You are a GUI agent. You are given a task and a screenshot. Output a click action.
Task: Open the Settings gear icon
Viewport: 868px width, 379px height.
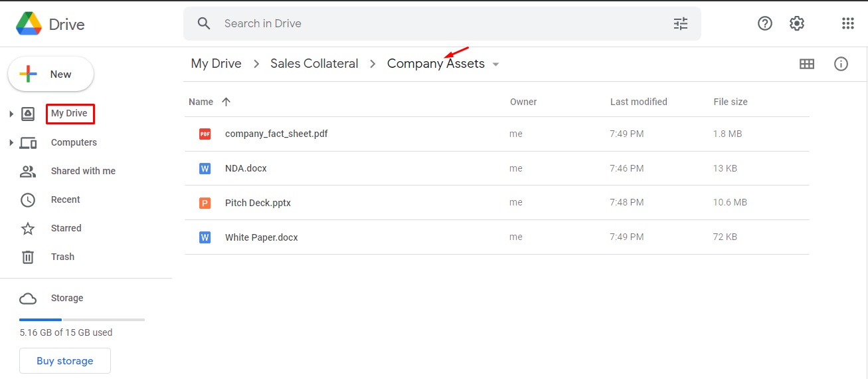click(797, 23)
